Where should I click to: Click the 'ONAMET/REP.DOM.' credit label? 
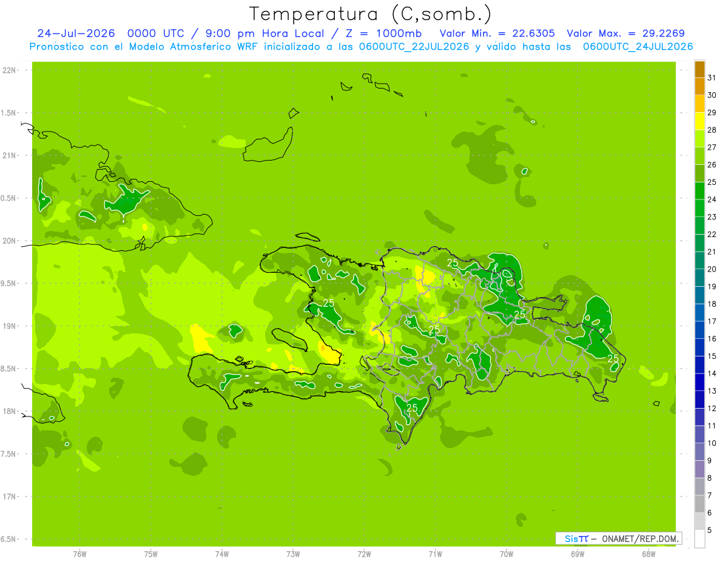(x=640, y=538)
